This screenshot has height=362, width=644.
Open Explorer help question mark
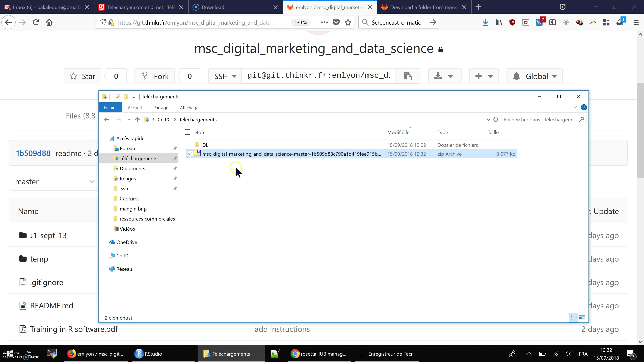coord(584,107)
